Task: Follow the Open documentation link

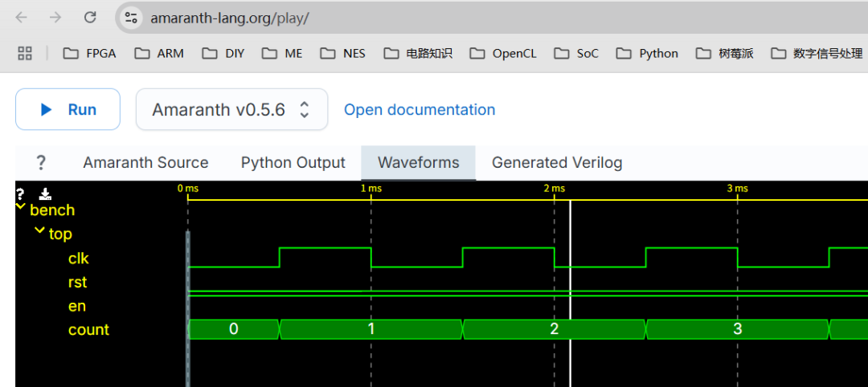Action: coord(420,109)
